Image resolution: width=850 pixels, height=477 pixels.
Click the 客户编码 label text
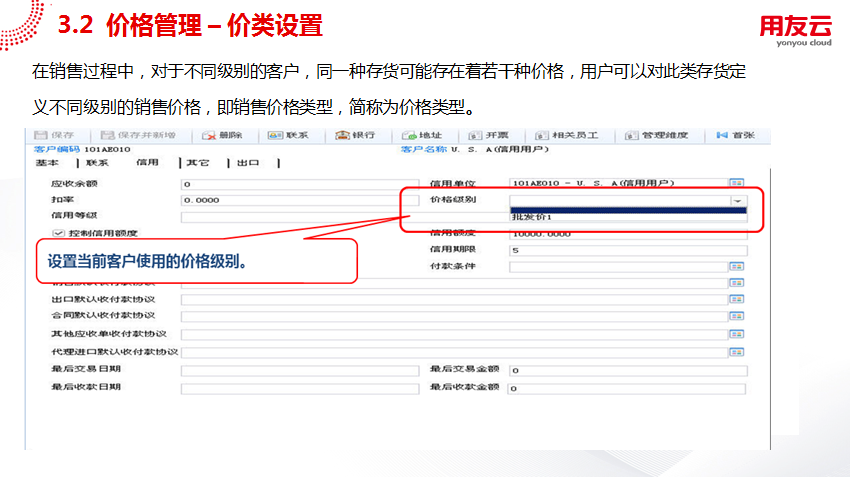click(x=57, y=149)
